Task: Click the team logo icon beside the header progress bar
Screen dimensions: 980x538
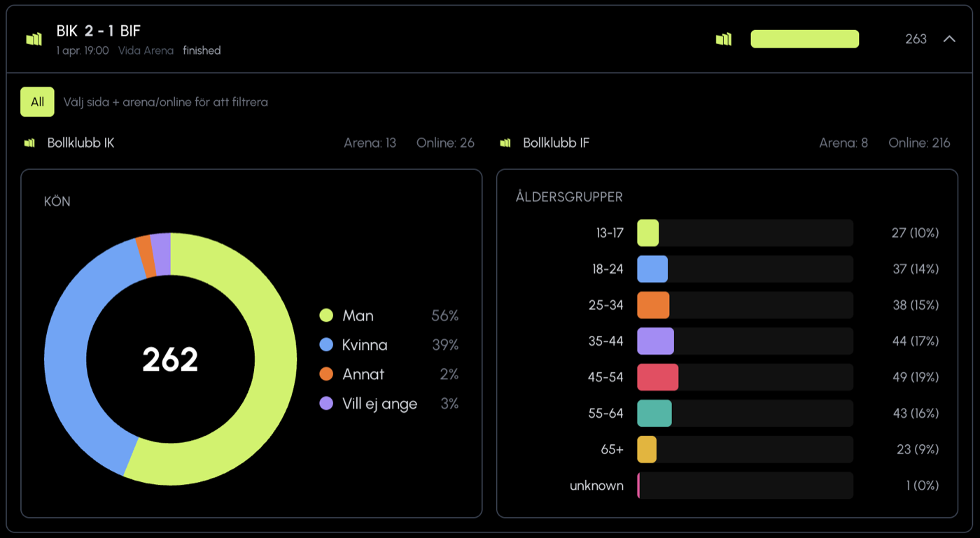Action: pyautogui.click(x=724, y=39)
